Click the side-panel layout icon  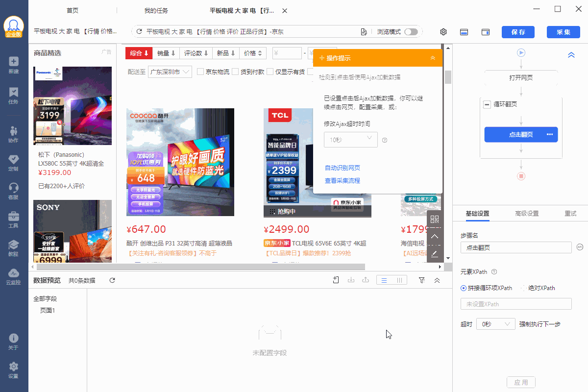coord(486,32)
